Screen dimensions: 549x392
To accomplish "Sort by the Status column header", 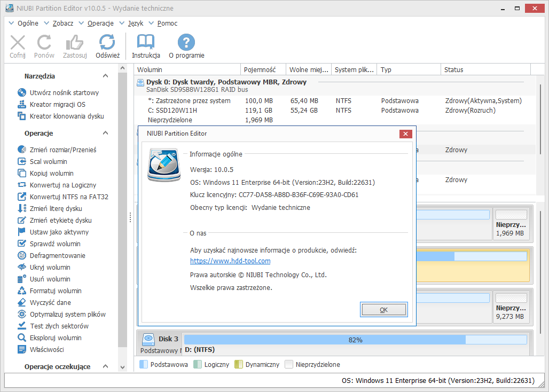I will (x=485, y=69).
